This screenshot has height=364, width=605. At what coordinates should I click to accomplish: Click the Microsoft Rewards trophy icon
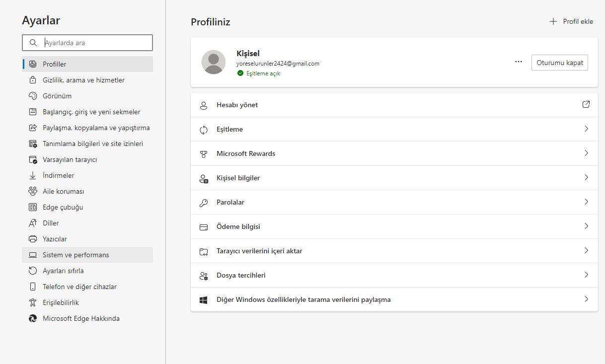point(203,154)
